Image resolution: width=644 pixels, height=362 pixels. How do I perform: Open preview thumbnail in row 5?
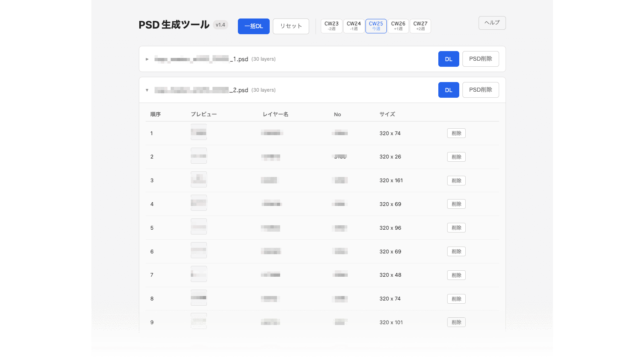[199, 226]
